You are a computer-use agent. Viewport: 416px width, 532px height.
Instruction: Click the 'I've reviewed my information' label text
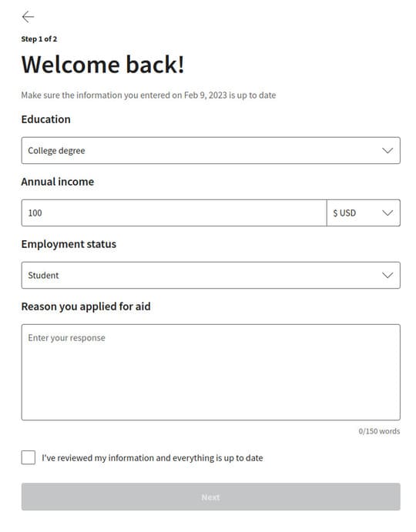pos(152,458)
